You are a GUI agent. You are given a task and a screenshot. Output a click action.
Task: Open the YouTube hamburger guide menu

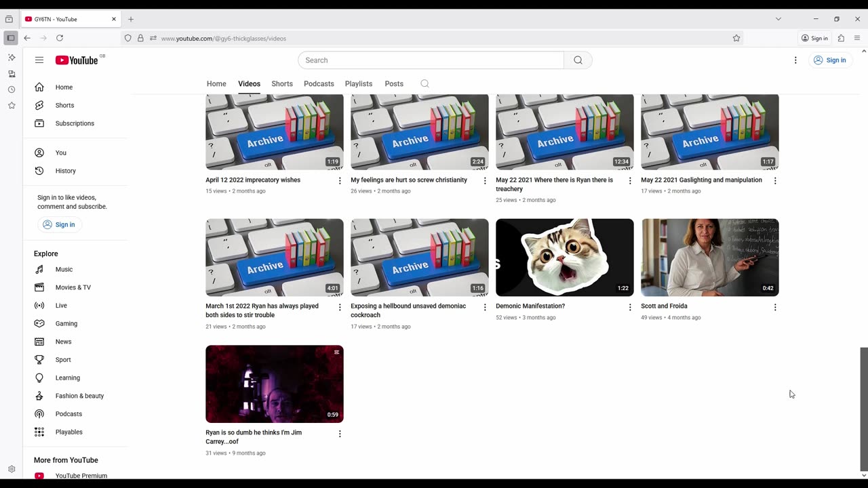(39, 60)
